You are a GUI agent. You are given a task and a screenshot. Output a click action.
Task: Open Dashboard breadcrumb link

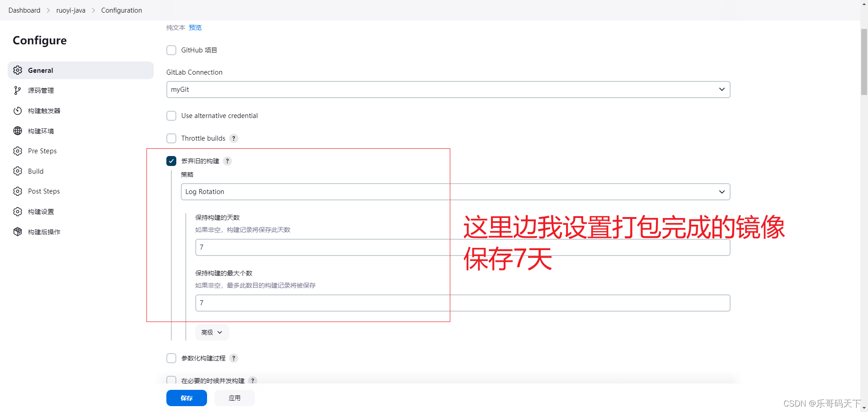(x=24, y=10)
